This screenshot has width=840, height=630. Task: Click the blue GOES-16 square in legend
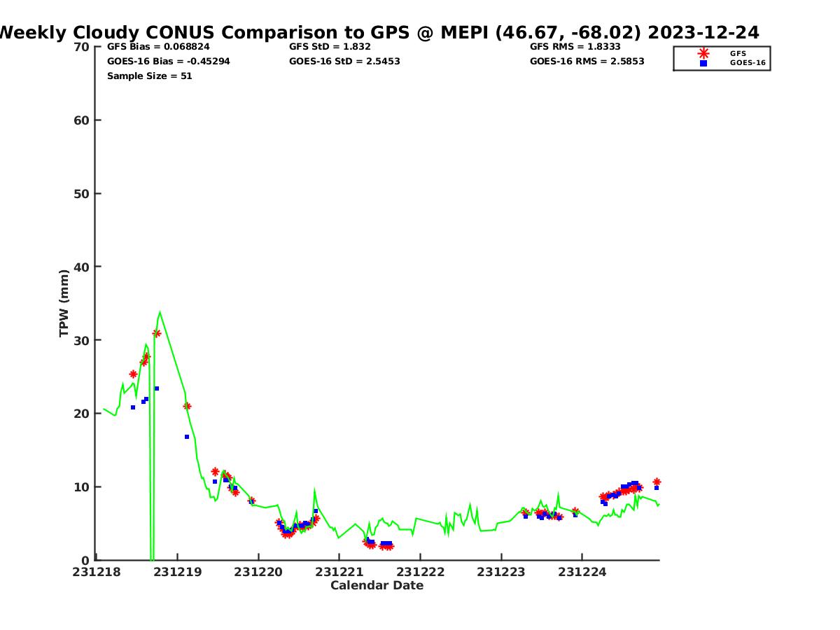[703, 63]
